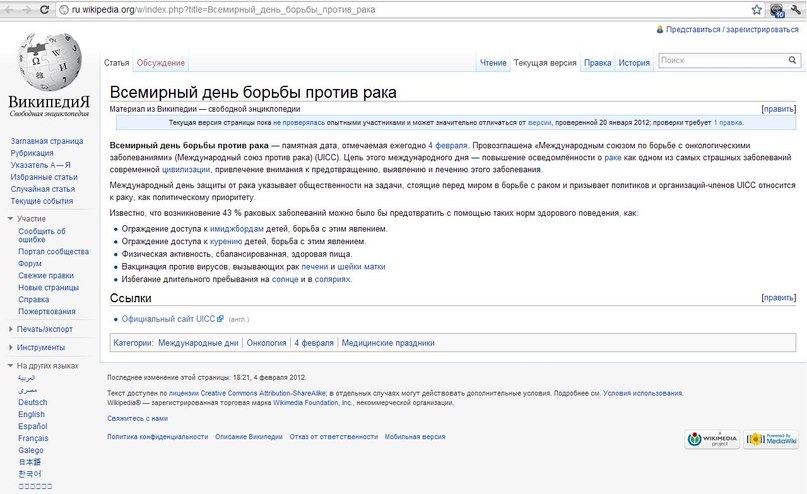Open Справка sidebar link
The width and height of the screenshot is (807, 494).
coord(33,299)
